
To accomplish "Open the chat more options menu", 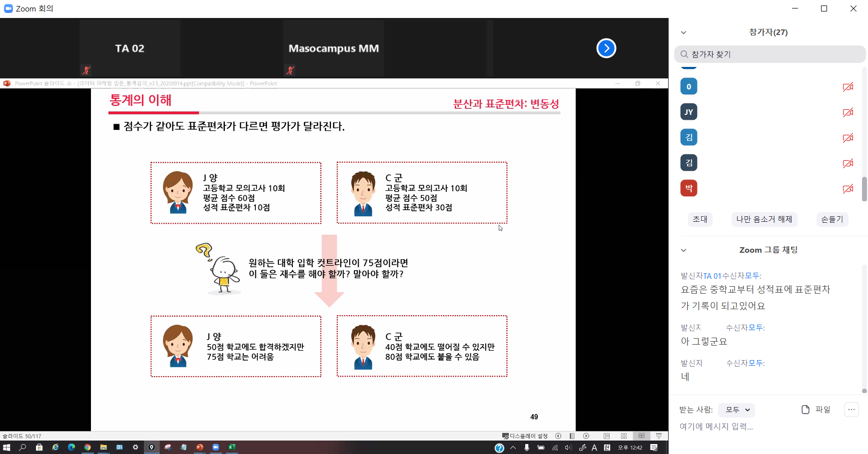I will coord(851,410).
